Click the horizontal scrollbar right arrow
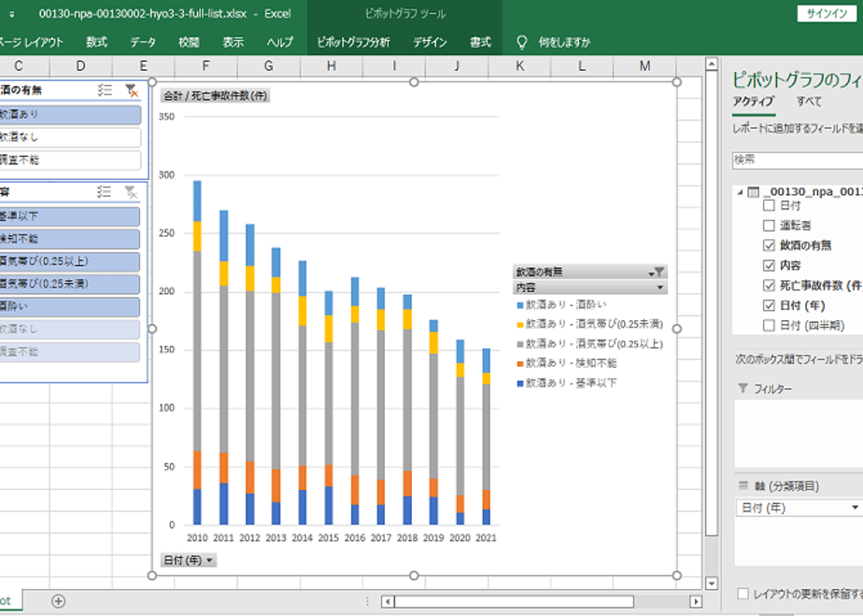Viewport: 863px width, 616px height. pos(696,601)
